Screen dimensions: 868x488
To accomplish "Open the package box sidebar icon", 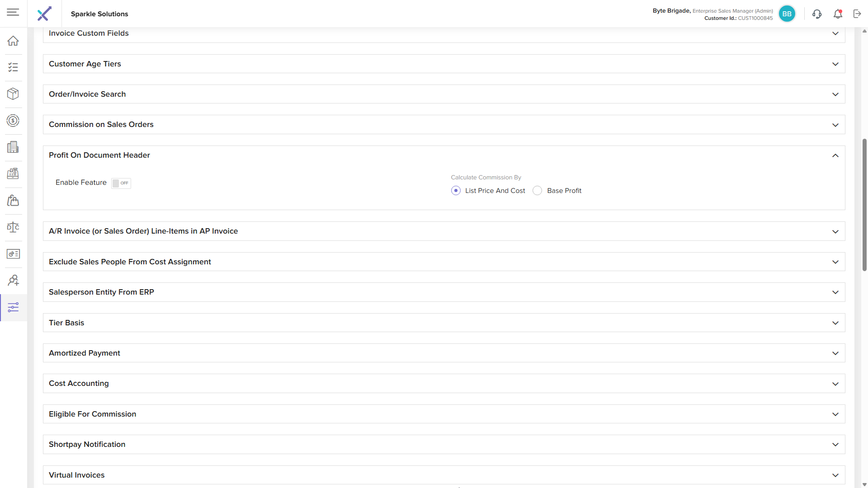I will [x=13, y=94].
